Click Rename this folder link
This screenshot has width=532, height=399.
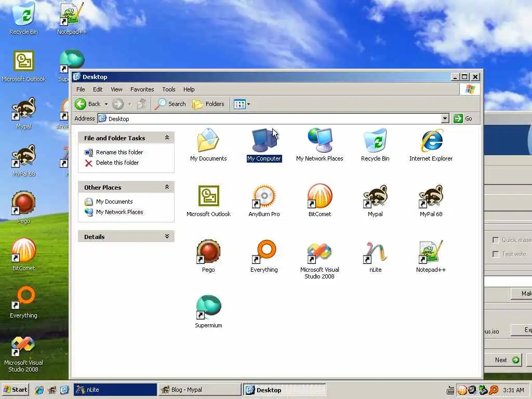pos(119,152)
